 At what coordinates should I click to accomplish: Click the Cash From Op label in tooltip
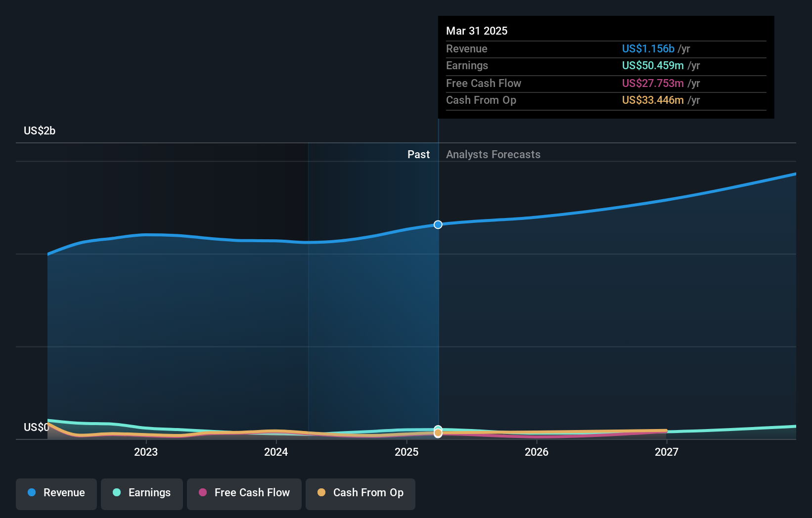481,100
